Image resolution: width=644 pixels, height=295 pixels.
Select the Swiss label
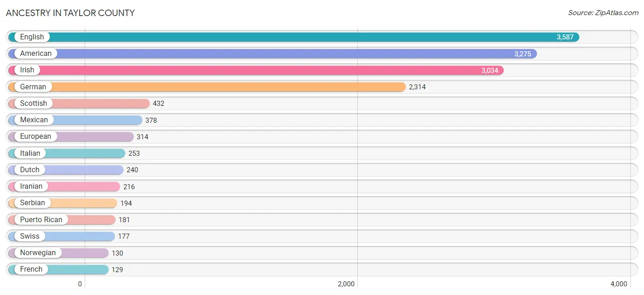click(30, 236)
